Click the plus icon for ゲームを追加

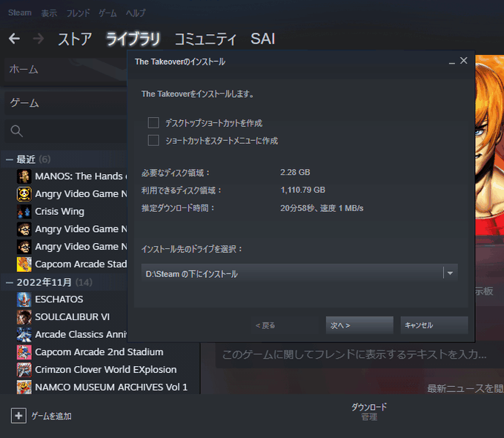coord(19,416)
